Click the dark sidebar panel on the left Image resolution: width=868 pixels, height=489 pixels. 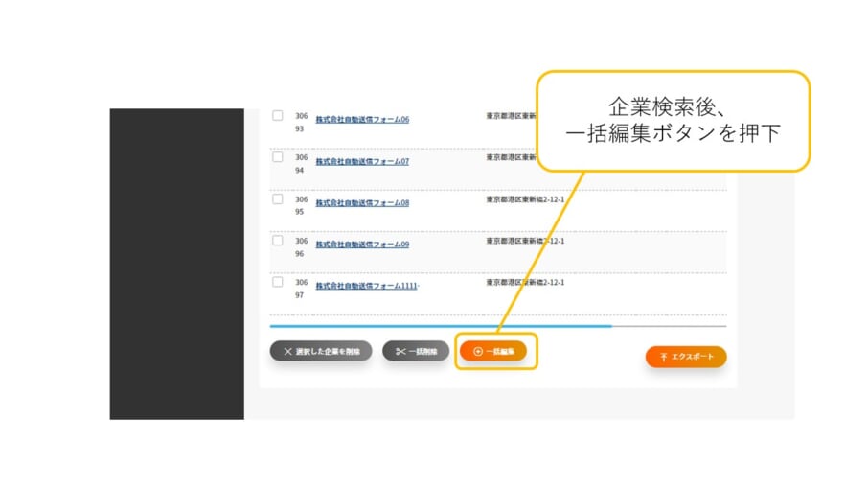coord(176,264)
